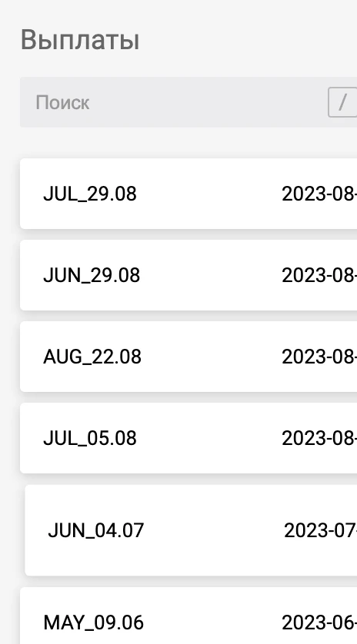Image resolution: width=357 pixels, height=644 pixels.
Task: Click the date beside JUN_29.08
Action: coord(319,275)
